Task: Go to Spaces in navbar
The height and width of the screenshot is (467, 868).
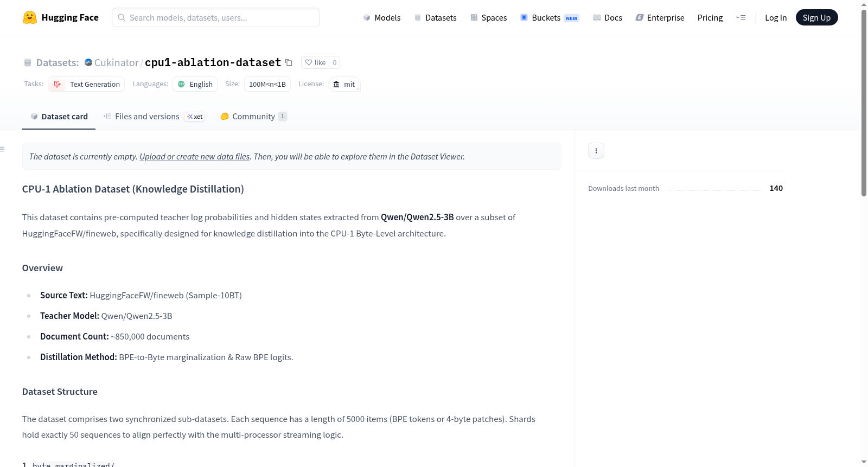Action: (489, 17)
